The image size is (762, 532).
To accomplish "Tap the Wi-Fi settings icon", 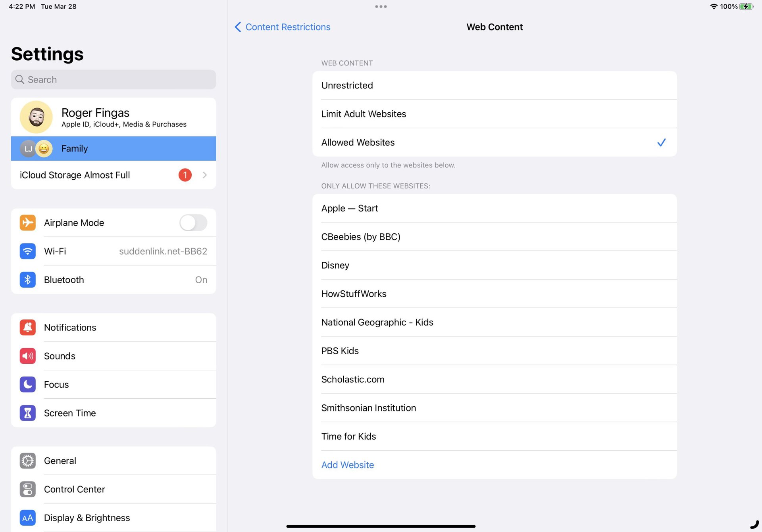I will [27, 251].
